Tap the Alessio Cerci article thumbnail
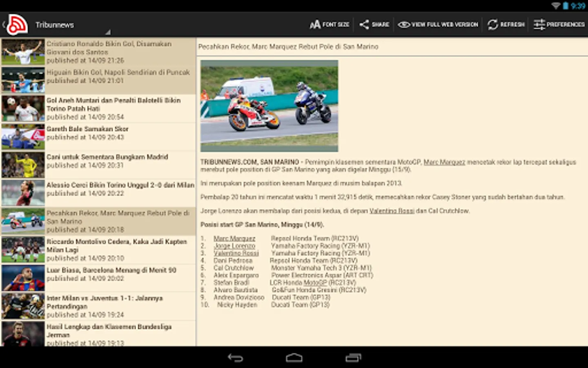Viewport: 588px width, 368px height. pos(23,193)
